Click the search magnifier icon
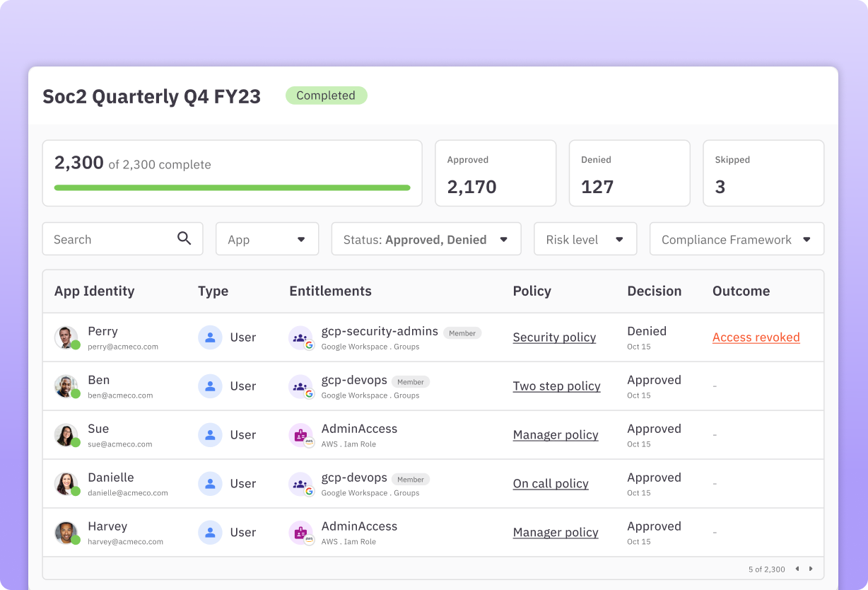 [x=184, y=238]
